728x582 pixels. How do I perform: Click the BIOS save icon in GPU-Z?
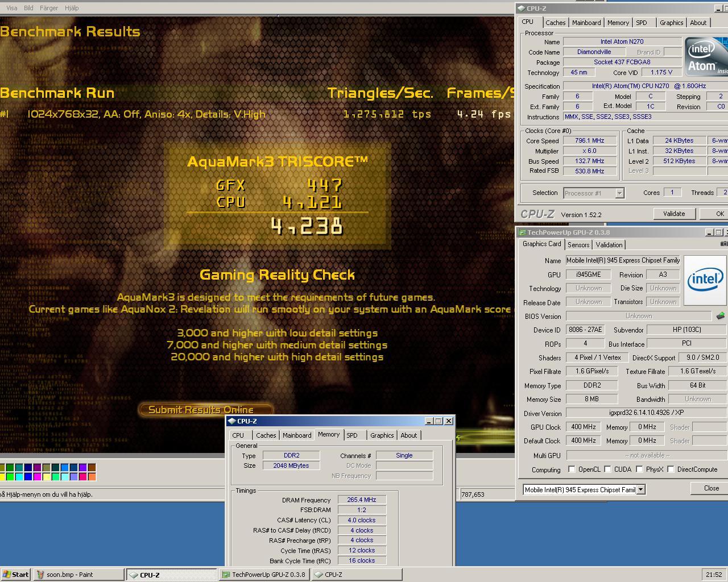tap(721, 315)
